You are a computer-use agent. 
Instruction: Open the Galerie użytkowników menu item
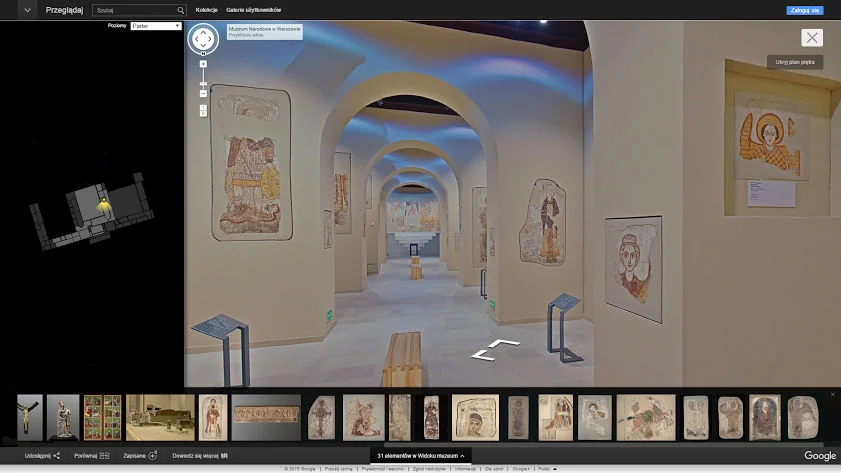[253, 10]
